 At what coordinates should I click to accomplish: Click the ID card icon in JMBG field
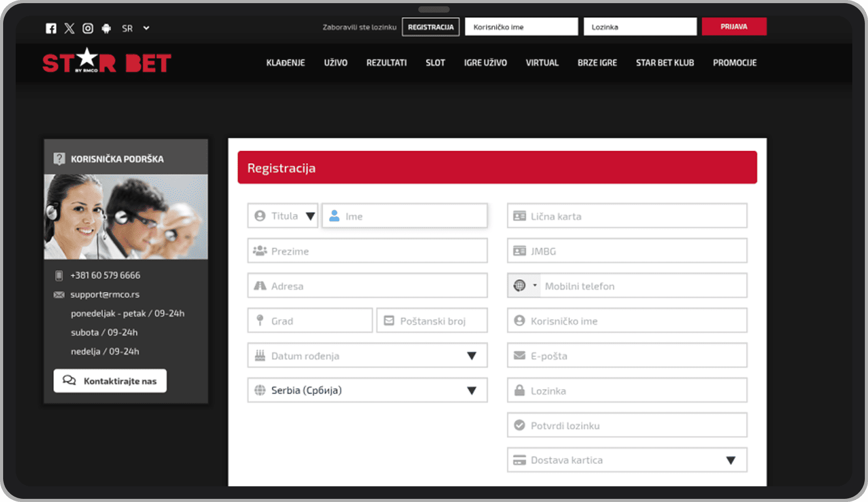tap(519, 251)
